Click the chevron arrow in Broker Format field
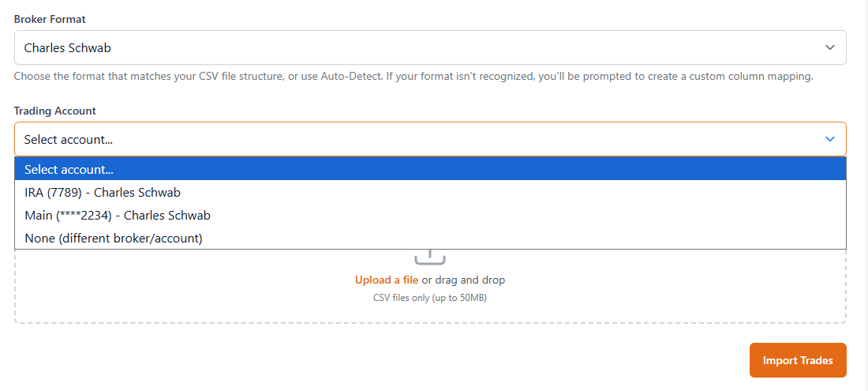 point(830,47)
